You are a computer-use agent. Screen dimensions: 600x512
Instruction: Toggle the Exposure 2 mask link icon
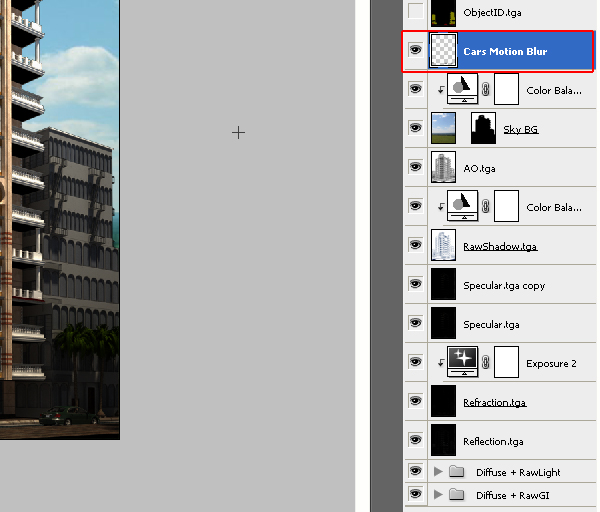tap(486, 362)
